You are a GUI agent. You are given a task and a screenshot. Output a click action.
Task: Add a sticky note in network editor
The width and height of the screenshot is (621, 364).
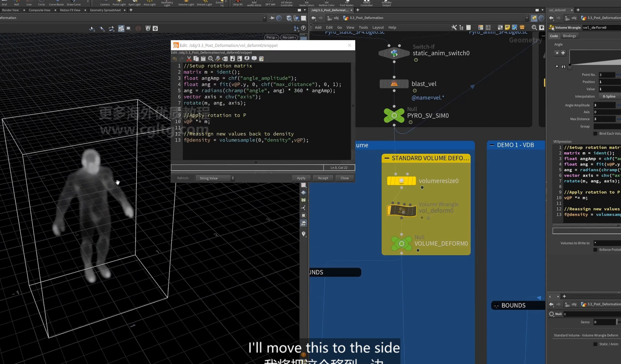[507, 28]
